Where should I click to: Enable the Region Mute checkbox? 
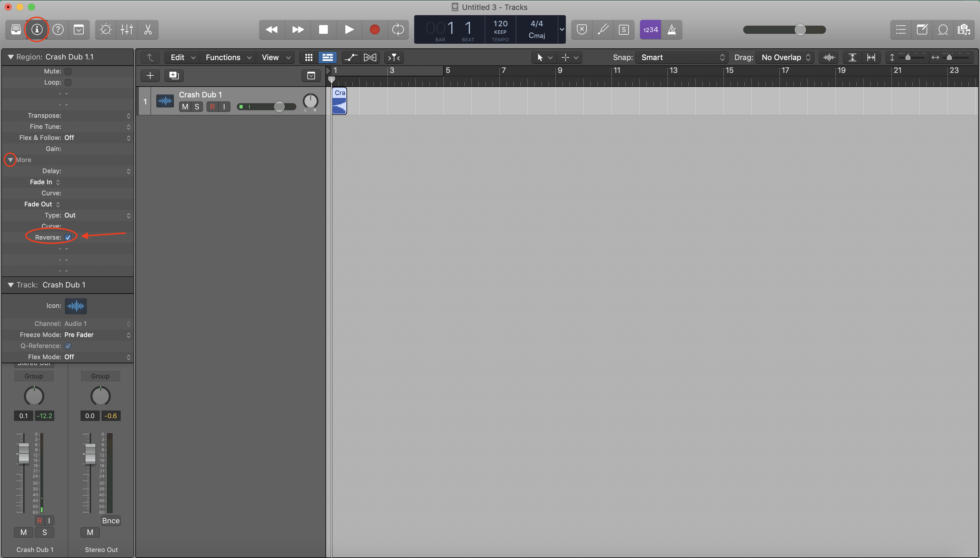click(68, 71)
